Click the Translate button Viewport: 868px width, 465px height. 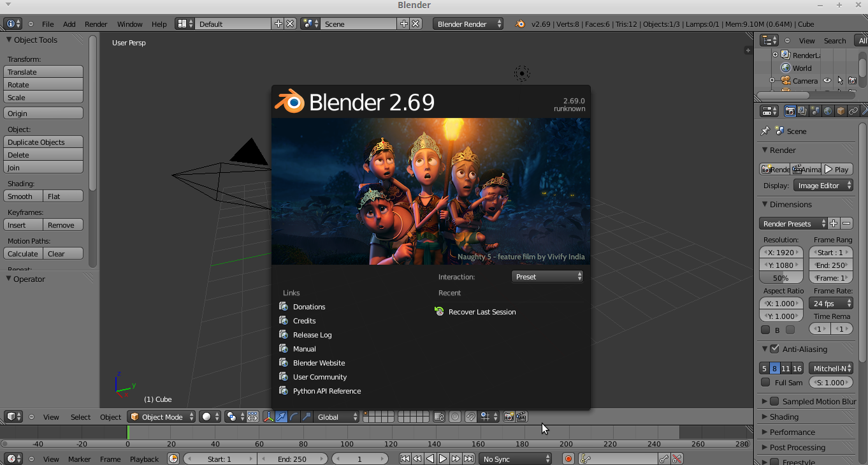43,72
